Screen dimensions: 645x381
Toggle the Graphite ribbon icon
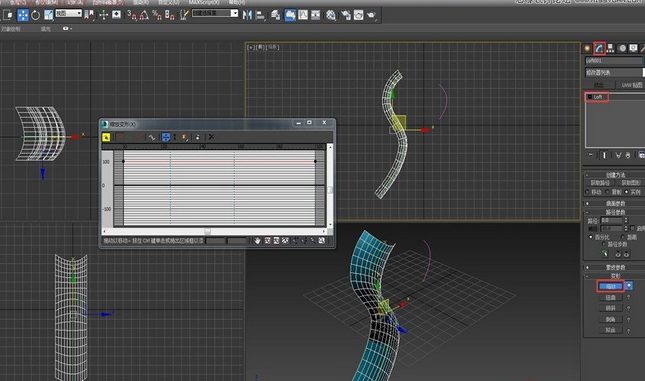(x=290, y=15)
